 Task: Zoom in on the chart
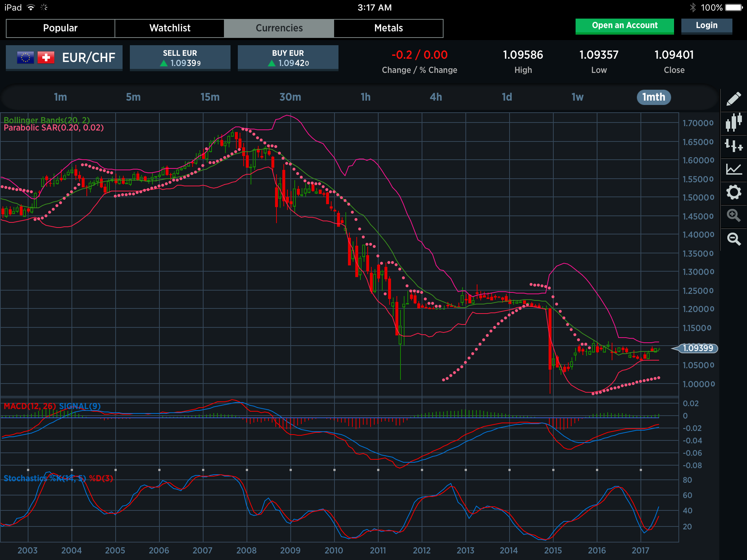pyautogui.click(x=734, y=215)
